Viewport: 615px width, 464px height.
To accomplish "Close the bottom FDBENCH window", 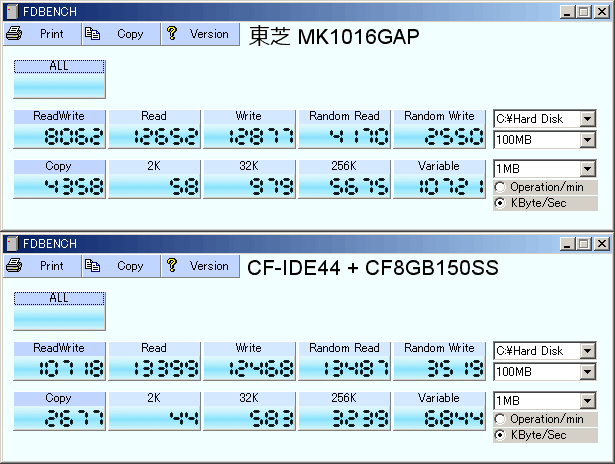I will pos(602,244).
